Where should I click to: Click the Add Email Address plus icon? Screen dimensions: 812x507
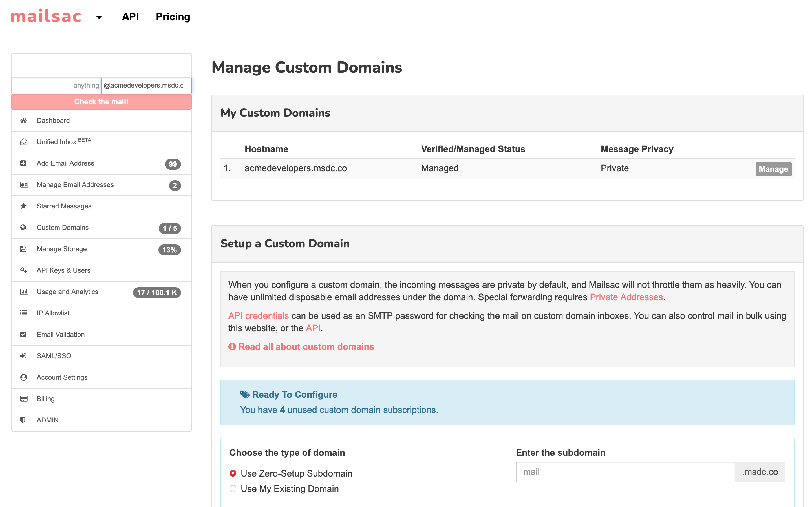23,163
